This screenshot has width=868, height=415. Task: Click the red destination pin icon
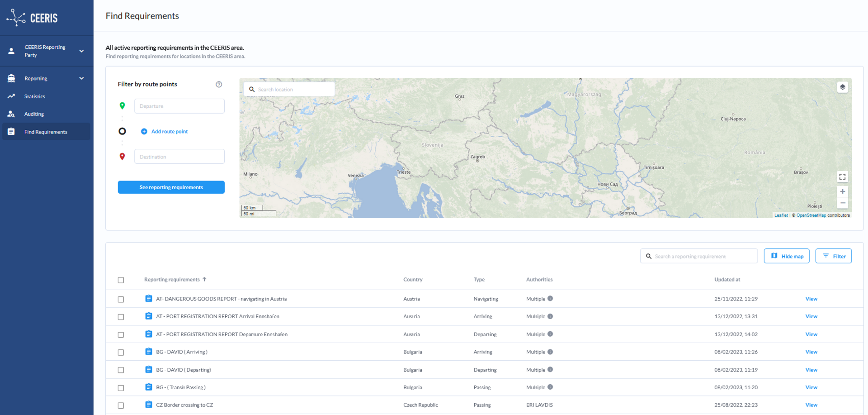[x=122, y=157]
